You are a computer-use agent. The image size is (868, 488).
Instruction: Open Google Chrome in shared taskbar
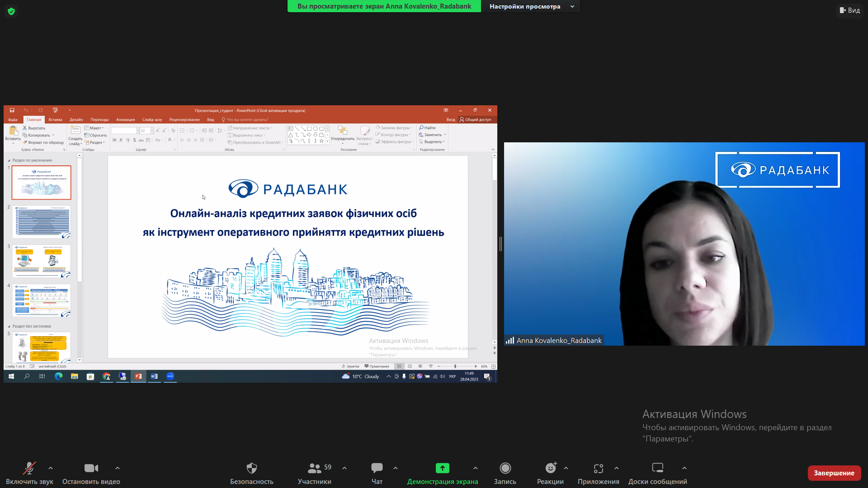pos(107,376)
